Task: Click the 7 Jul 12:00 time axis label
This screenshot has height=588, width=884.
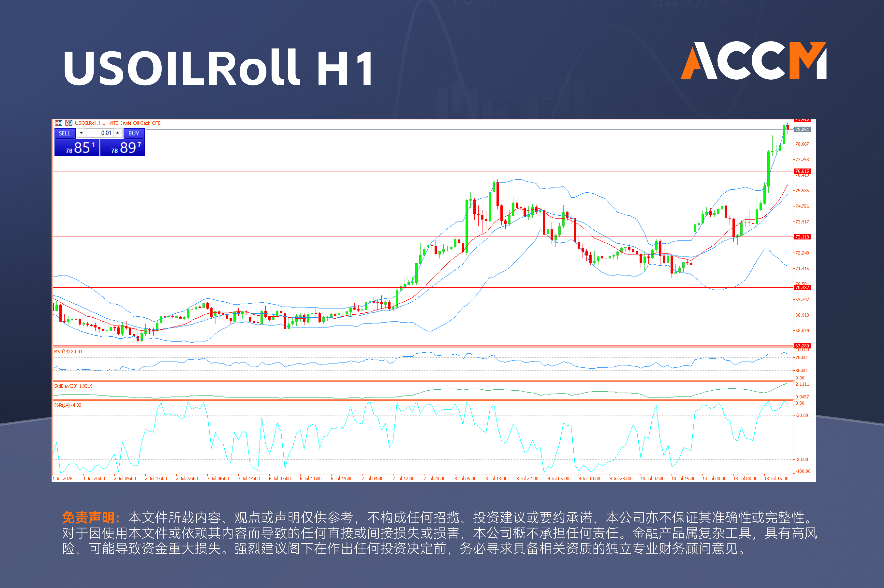Action: click(403, 478)
